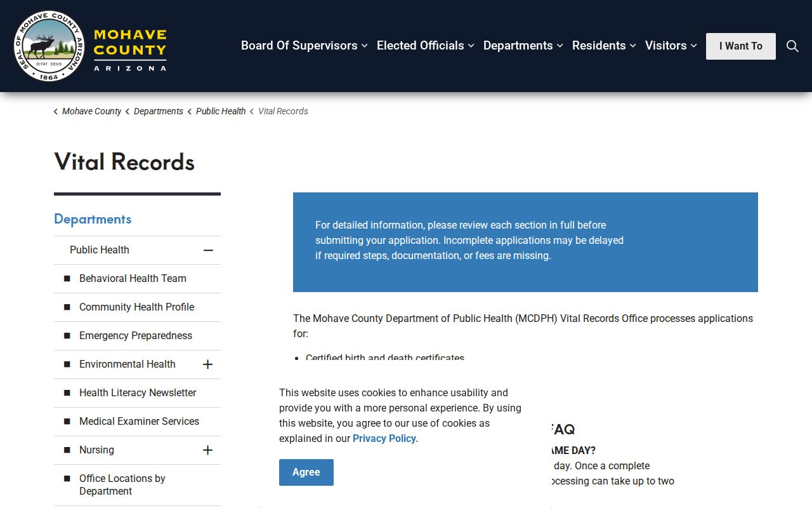Open Health Literacy Newsletter sidebar link
Screen dimensions: 812x508
(x=138, y=392)
